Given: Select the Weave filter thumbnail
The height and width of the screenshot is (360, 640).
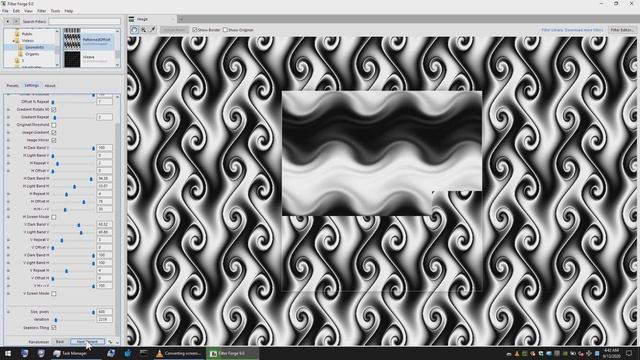Looking at the screenshot, I should point(72,59).
